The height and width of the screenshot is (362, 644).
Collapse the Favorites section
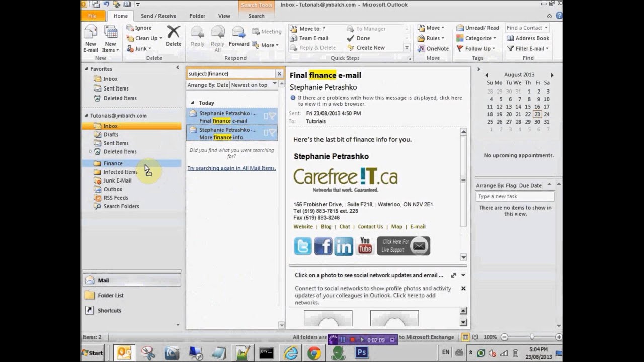[x=86, y=69]
